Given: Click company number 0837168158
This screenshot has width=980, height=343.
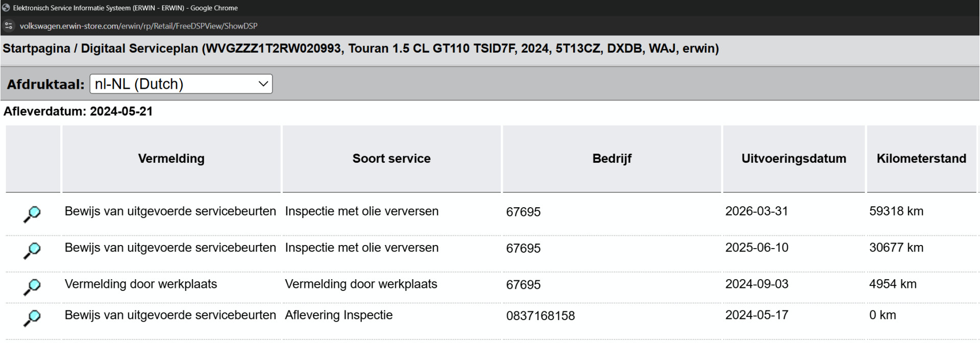Looking at the screenshot, I should (x=541, y=316).
